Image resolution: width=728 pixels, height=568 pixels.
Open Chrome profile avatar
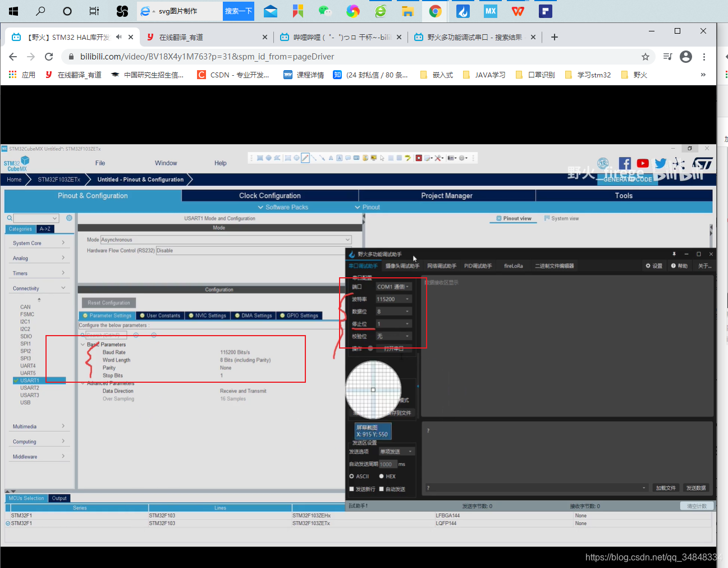tap(686, 57)
